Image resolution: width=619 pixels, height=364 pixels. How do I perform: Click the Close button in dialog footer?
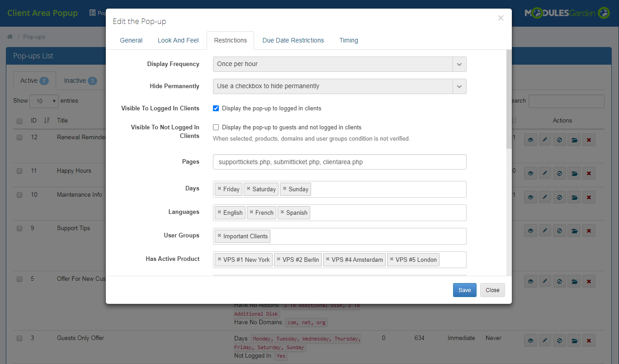(x=492, y=290)
